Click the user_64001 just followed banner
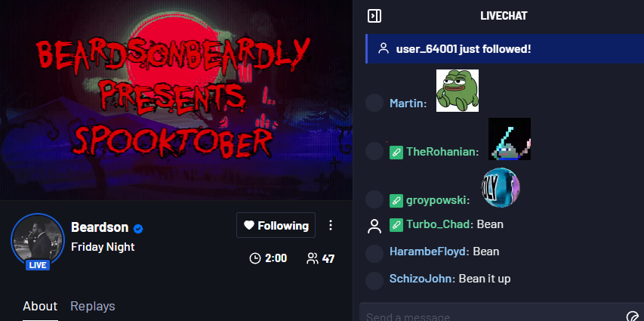This screenshot has width=644, height=321. (504, 49)
